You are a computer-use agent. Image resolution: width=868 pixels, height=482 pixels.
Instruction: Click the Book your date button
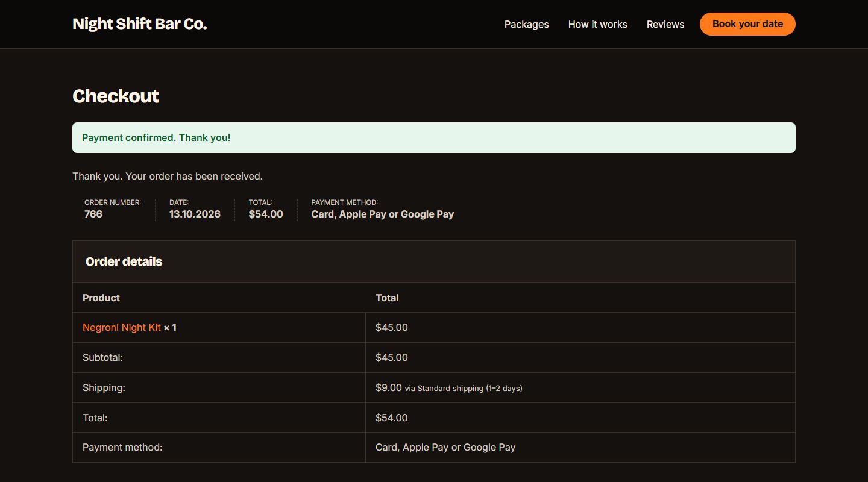[747, 24]
